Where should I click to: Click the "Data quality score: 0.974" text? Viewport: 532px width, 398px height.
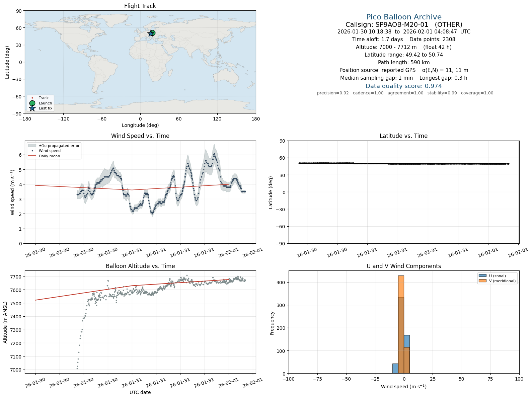tap(404, 86)
